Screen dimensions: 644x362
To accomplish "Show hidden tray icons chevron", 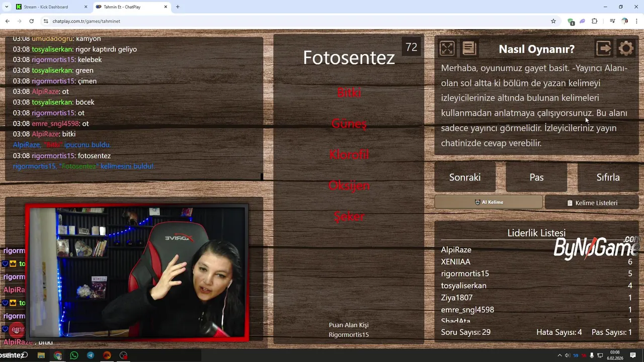I will 559,355.
